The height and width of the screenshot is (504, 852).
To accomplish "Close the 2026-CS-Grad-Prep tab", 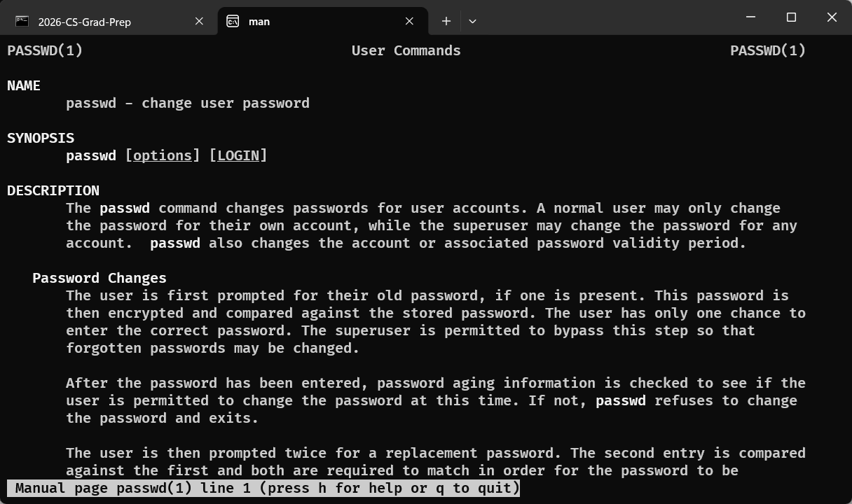I will pyautogui.click(x=199, y=21).
